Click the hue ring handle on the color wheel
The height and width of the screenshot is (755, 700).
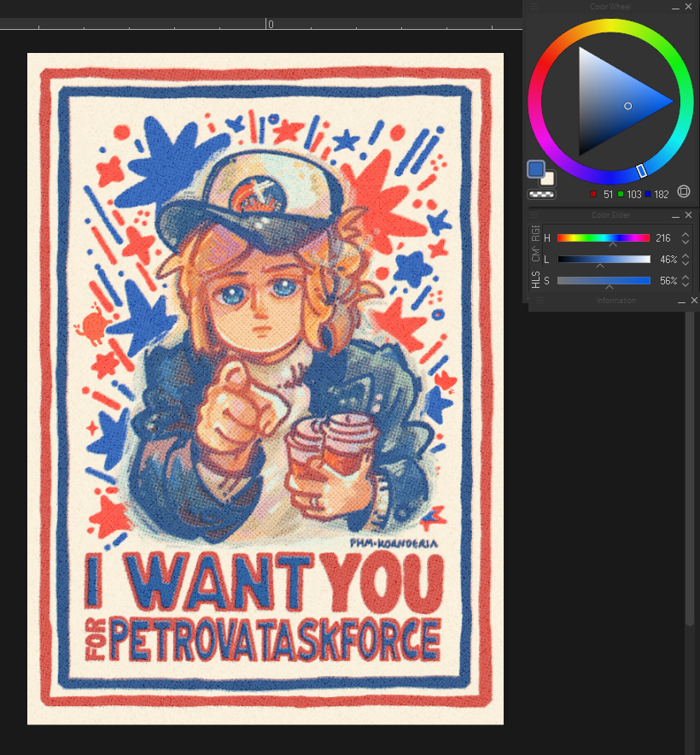click(641, 171)
